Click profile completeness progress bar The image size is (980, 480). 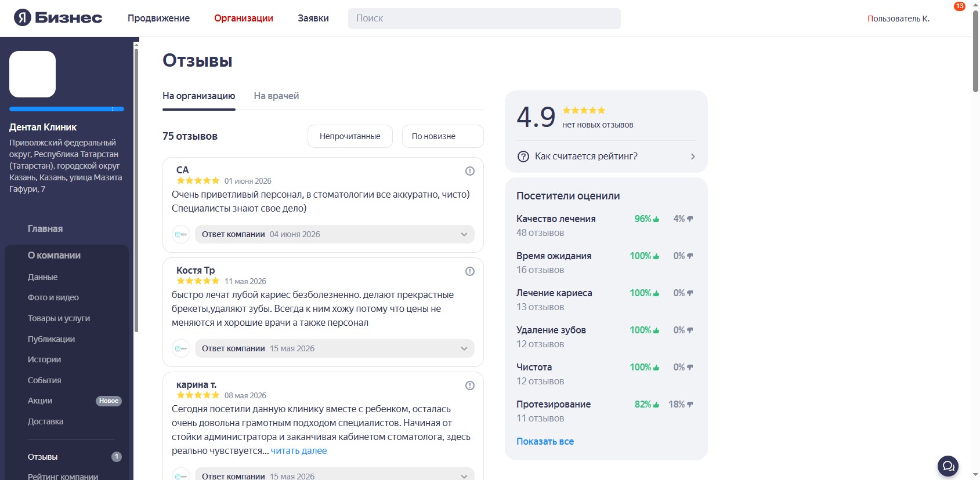pos(67,109)
